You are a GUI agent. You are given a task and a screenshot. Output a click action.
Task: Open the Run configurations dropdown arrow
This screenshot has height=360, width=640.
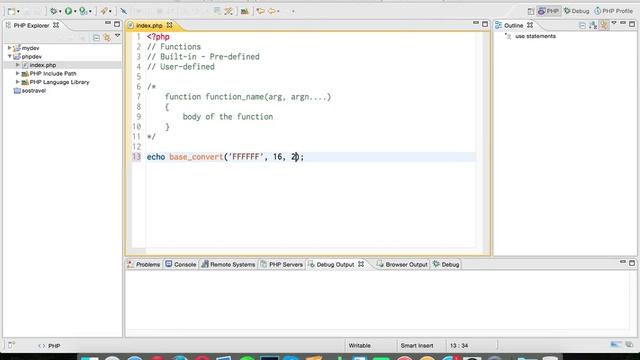[x=75, y=11]
